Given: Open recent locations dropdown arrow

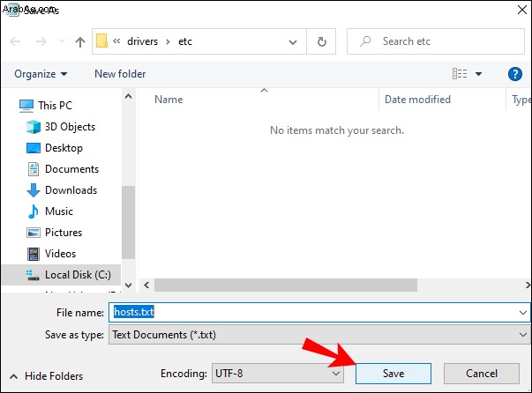Looking at the screenshot, I should click(62, 41).
